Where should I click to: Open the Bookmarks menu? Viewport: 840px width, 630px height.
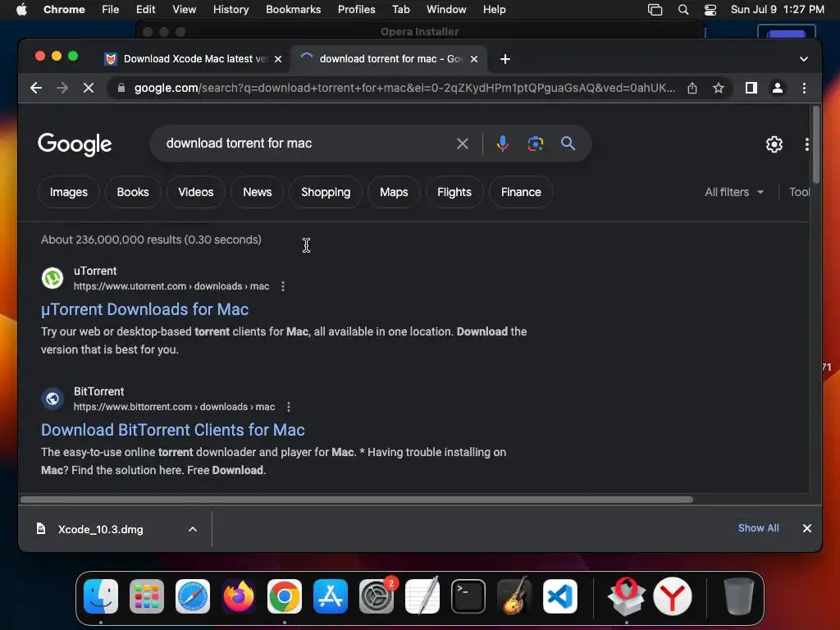click(293, 10)
